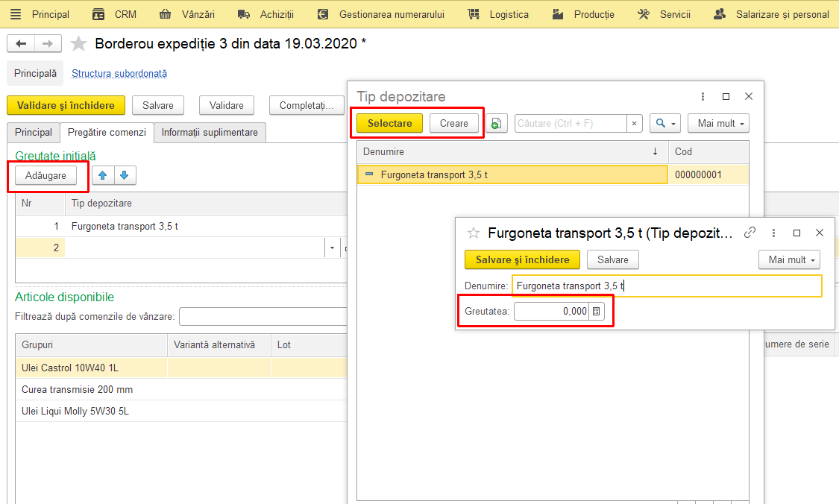Select the Principală navigation item

click(35, 73)
